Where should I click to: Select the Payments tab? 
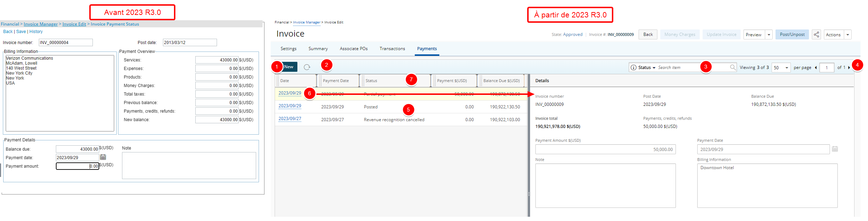click(x=427, y=49)
